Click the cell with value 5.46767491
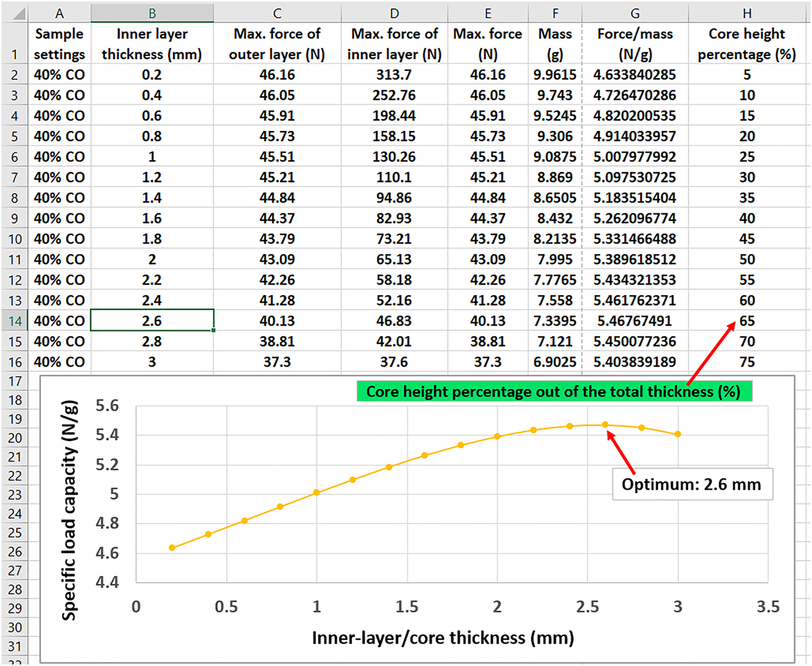This screenshot has width=812, height=666. pos(635,321)
